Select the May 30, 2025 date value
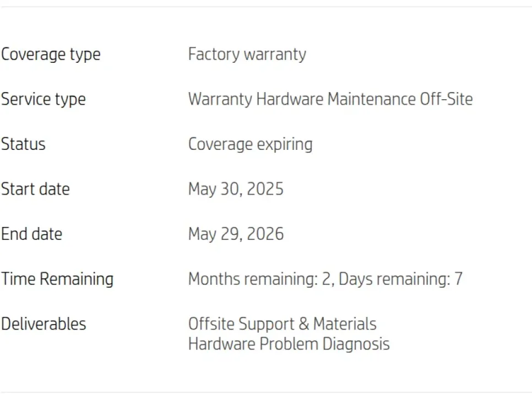 click(x=236, y=189)
